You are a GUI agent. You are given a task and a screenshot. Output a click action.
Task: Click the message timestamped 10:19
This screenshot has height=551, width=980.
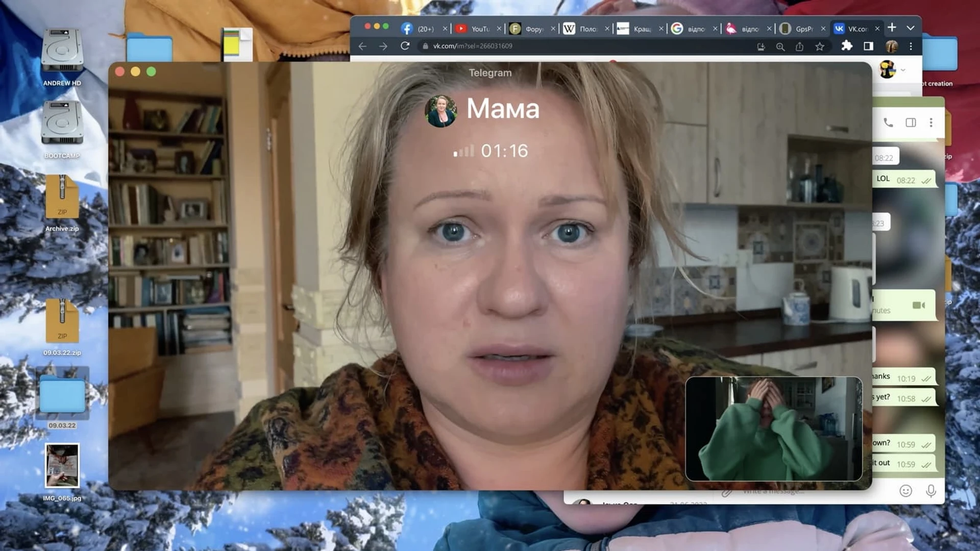[x=904, y=377]
